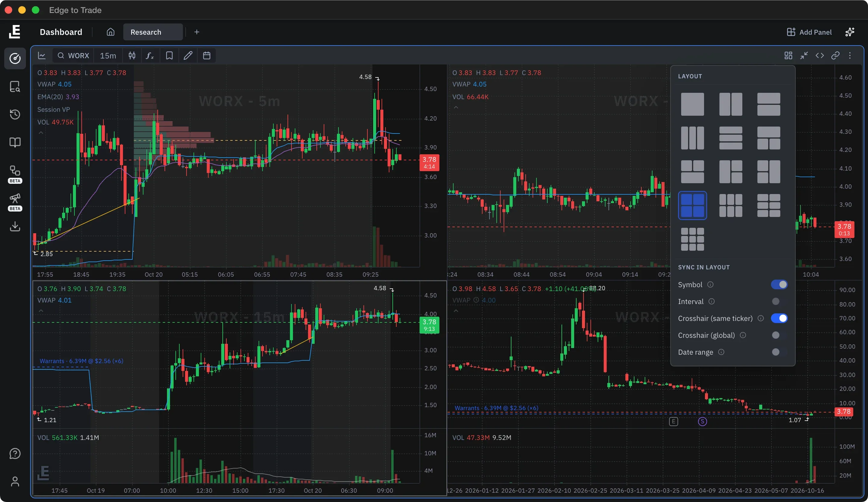868x502 pixels.
Task: Open the calendar date picker icon
Action: point(207,55)
